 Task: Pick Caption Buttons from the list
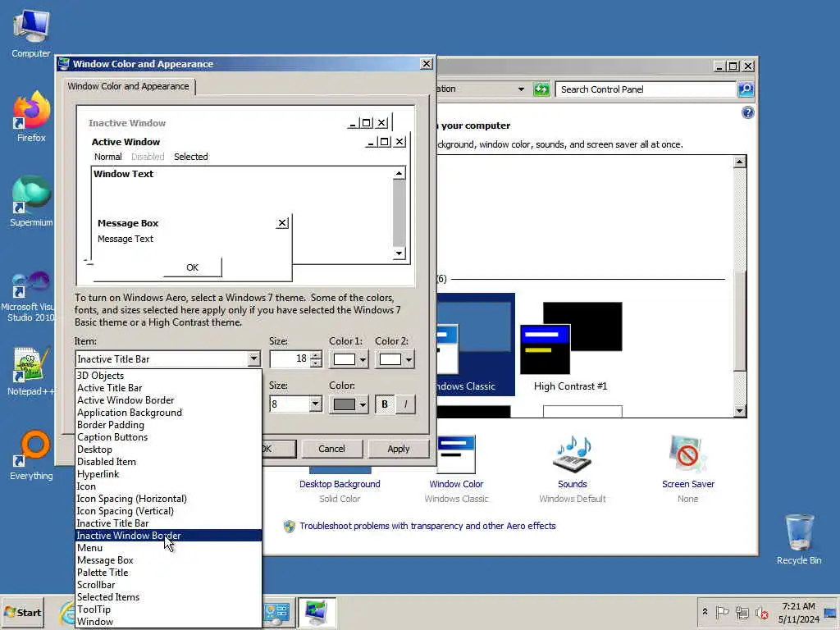tap(168, 437)
